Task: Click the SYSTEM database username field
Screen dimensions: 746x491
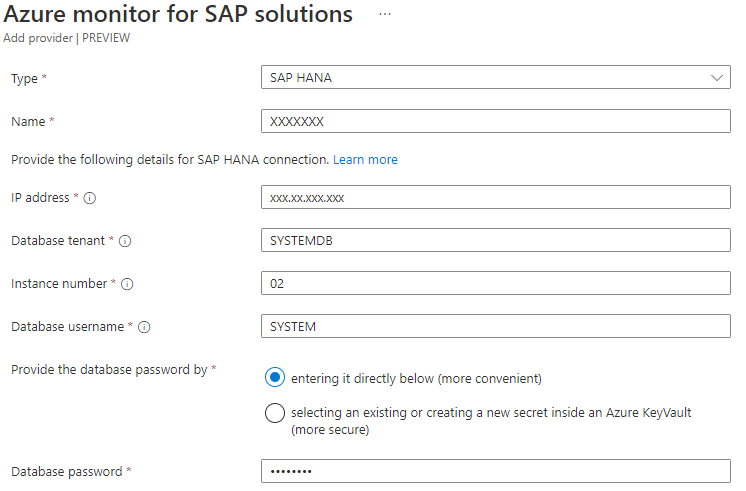Action: click(495, 326)
